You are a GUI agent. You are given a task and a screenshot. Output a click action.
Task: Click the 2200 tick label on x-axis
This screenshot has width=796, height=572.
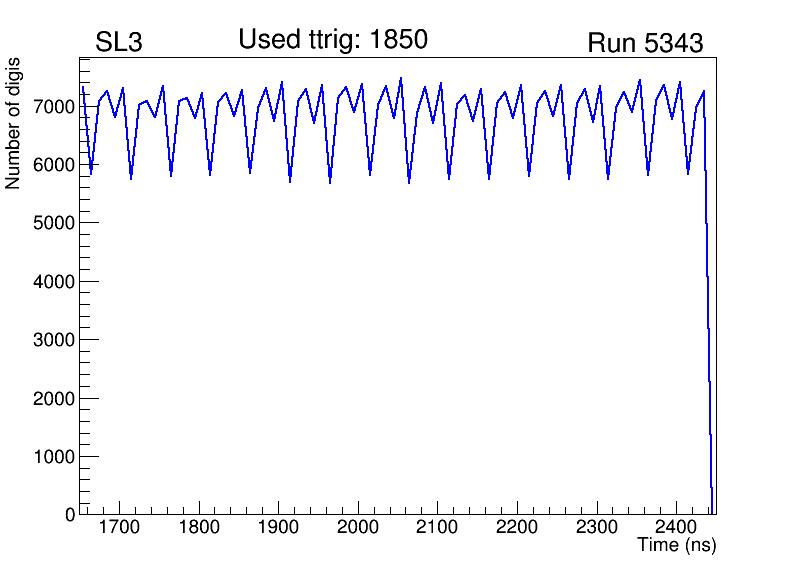(517, 527)
